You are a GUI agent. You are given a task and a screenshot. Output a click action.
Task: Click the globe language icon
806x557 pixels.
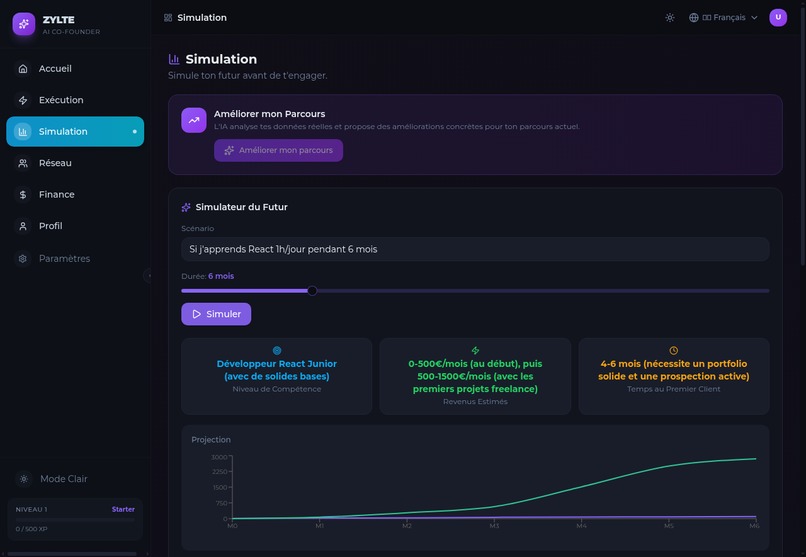(x=693, y=17)
